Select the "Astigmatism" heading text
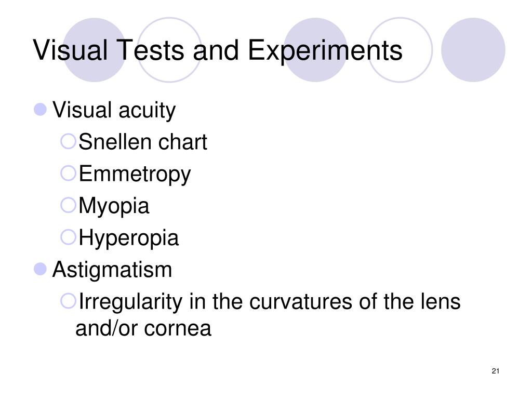Viewport: 532px width, 399px height. coord(112,270)
